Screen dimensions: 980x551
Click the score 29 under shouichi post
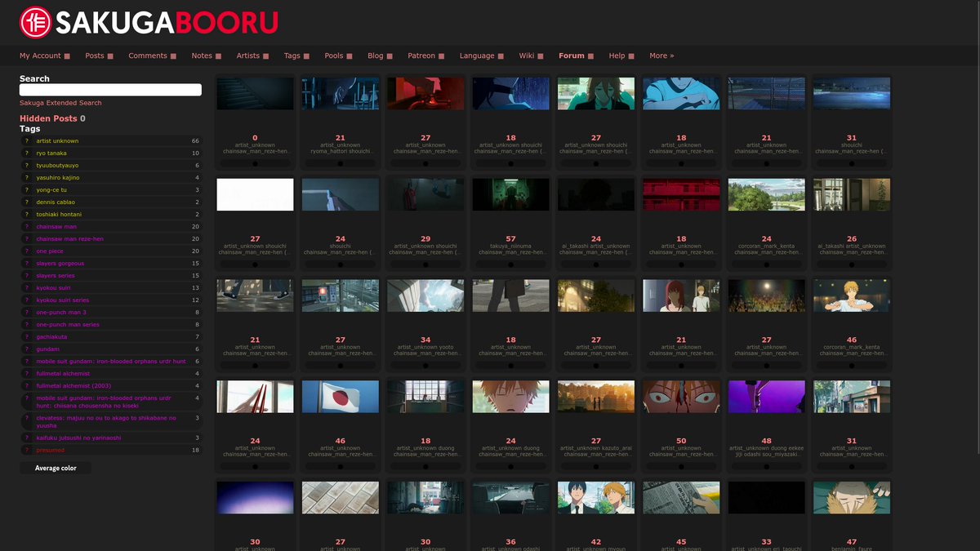point(425,239)
